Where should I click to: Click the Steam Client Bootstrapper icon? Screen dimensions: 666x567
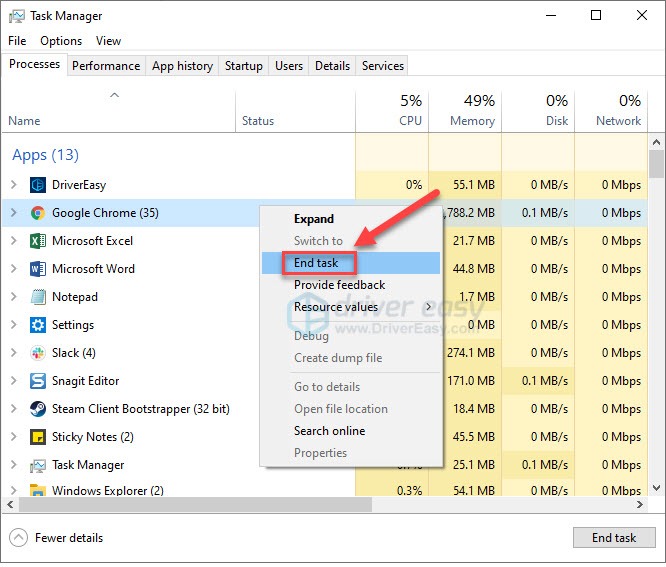pos(38,409)
